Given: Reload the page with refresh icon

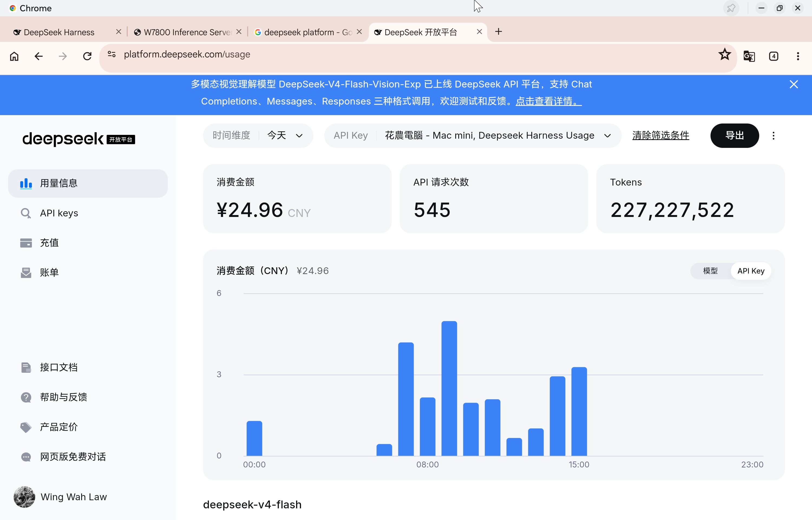Looking at the screenshot, I should 87,56.
